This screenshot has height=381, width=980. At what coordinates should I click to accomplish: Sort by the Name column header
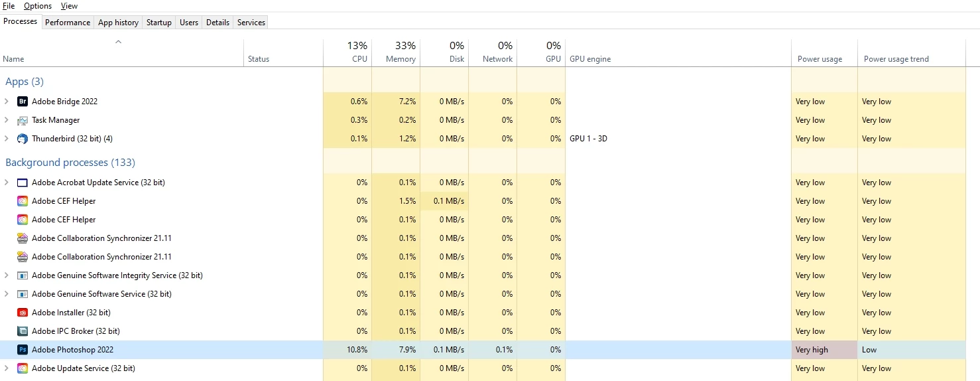pos(122,53)
